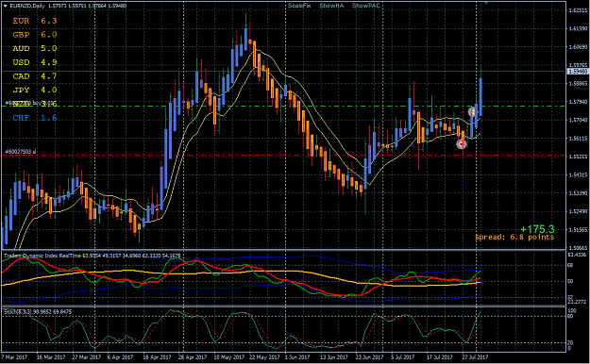The image size is (590, 364).
Task: Click the 28 Apr 2017 date label
Action: [193, 357]
